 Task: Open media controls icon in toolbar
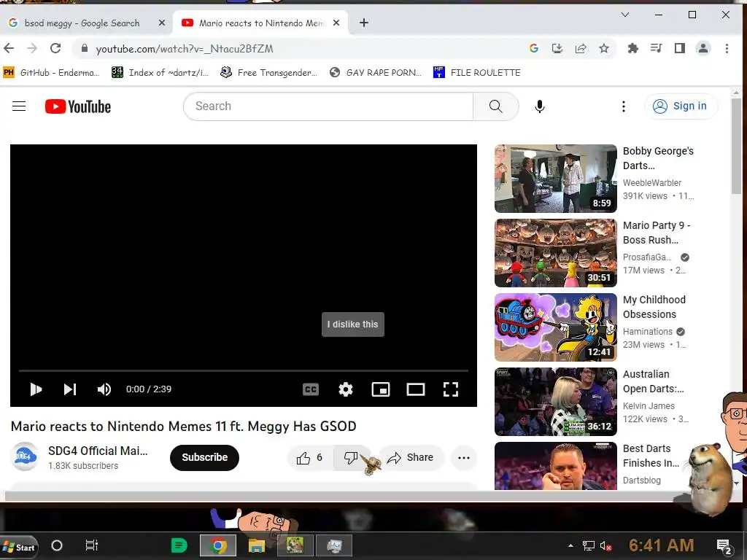[656, 48]
